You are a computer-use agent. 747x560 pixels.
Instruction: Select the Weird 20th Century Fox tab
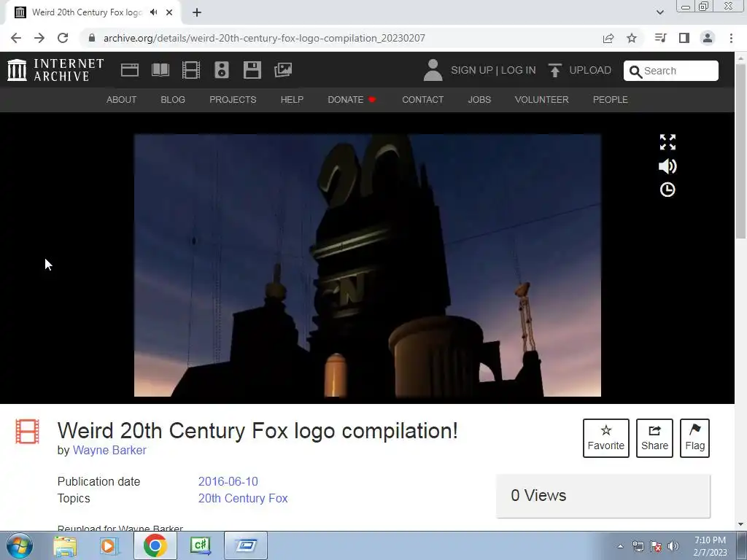(x=93, y=12)
